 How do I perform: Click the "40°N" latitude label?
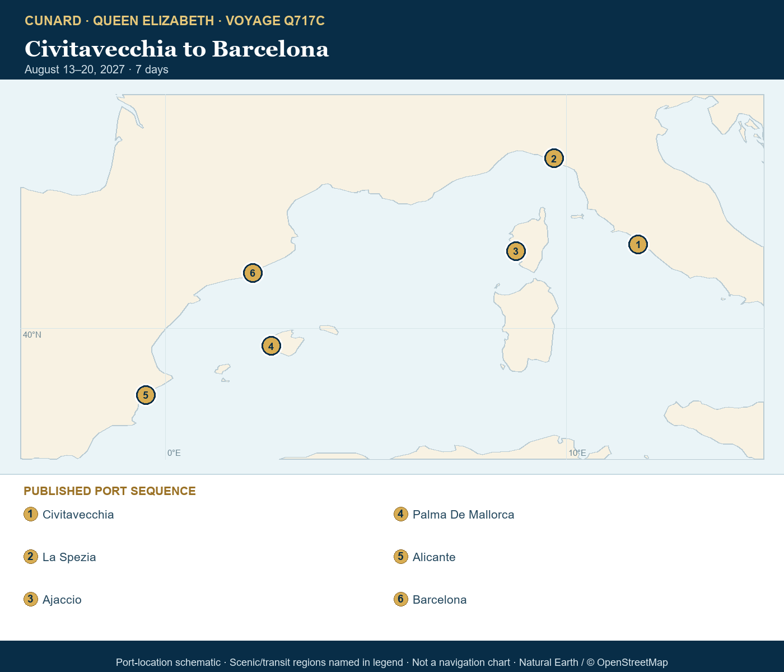click(x=32, y=335)
